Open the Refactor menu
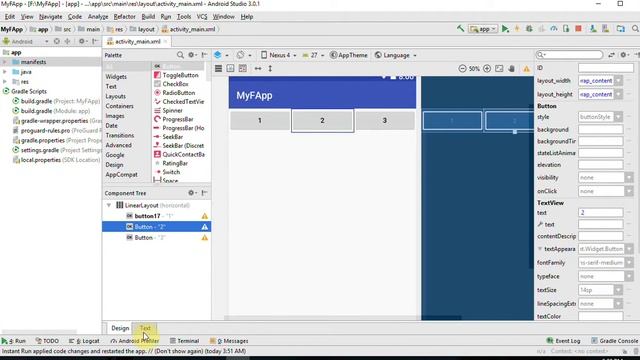Viewport: 640px width, 360px height. (124, 17)
